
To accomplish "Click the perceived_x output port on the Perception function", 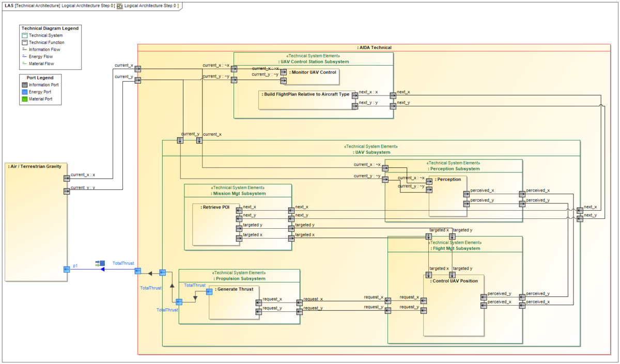I will (x=467, y=194).
